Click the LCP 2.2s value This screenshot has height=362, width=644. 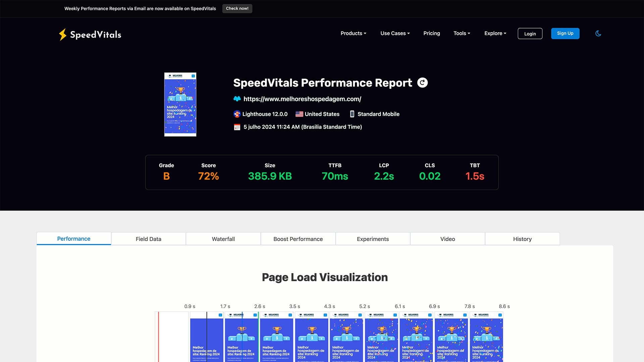tap(384, 176)
